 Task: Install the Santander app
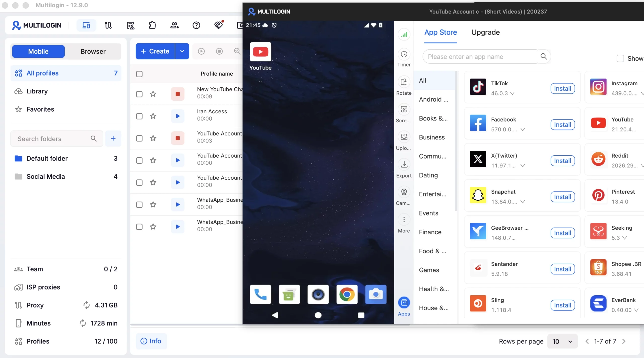pos(562,269)
